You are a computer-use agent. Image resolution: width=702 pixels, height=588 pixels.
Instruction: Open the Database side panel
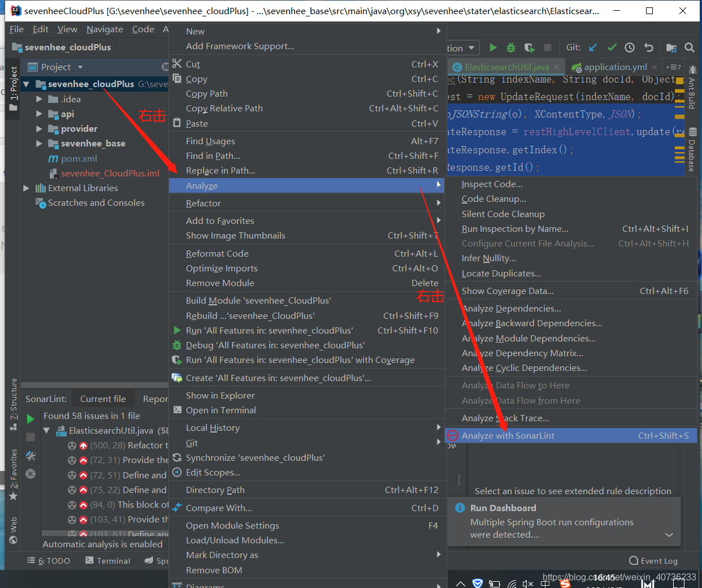[x=692, y=150]
